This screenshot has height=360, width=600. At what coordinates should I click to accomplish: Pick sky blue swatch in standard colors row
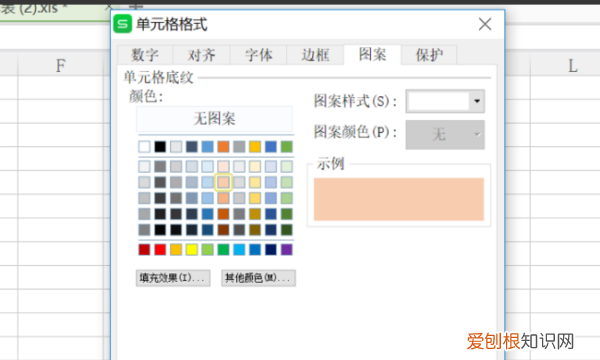[x=239, y=249]
